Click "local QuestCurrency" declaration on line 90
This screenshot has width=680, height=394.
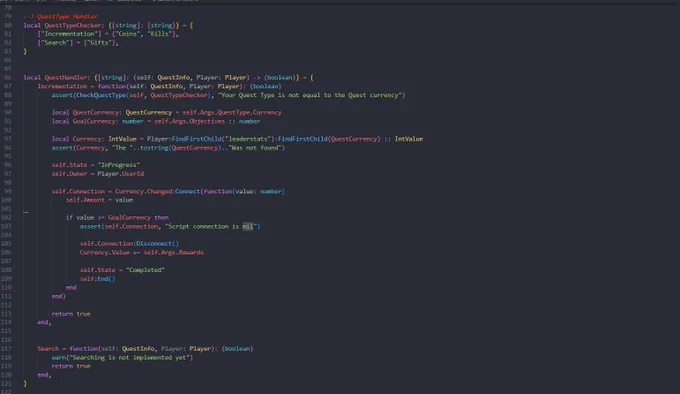[84, 112]
